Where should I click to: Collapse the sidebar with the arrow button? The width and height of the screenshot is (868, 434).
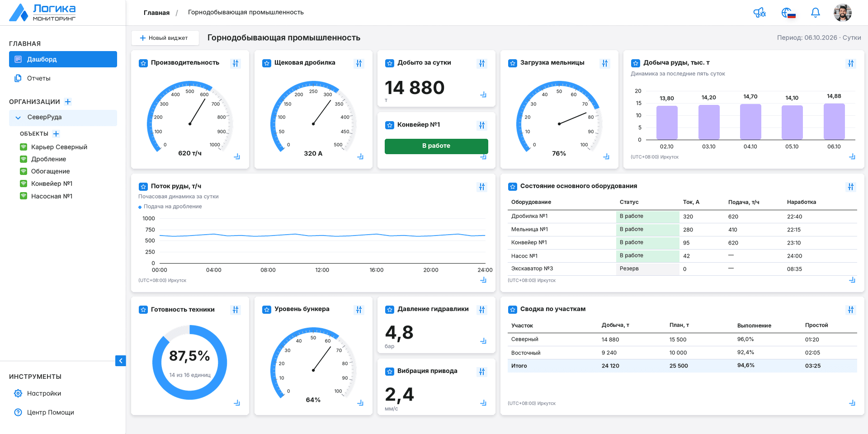click(121, 361)
